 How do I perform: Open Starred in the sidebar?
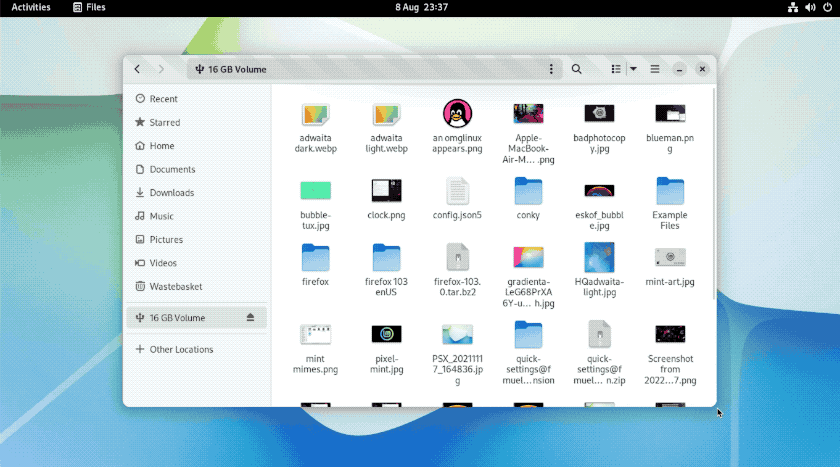[196, 122]
